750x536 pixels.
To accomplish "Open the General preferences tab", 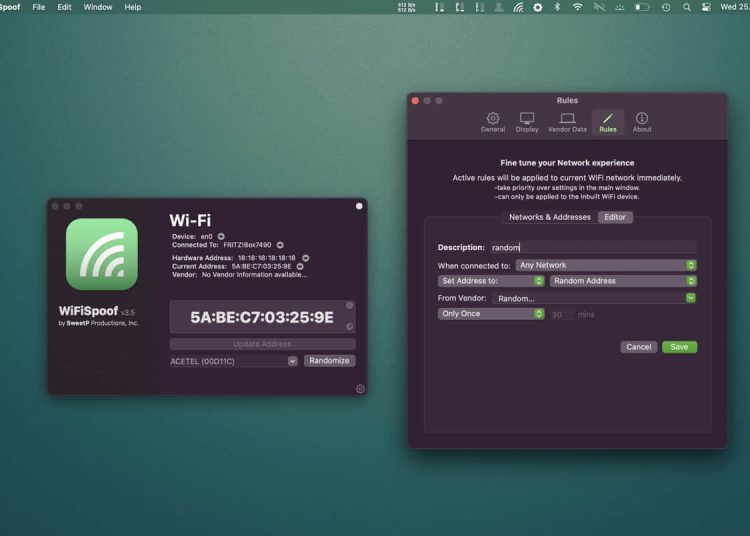I will click(x=493, y=122).
